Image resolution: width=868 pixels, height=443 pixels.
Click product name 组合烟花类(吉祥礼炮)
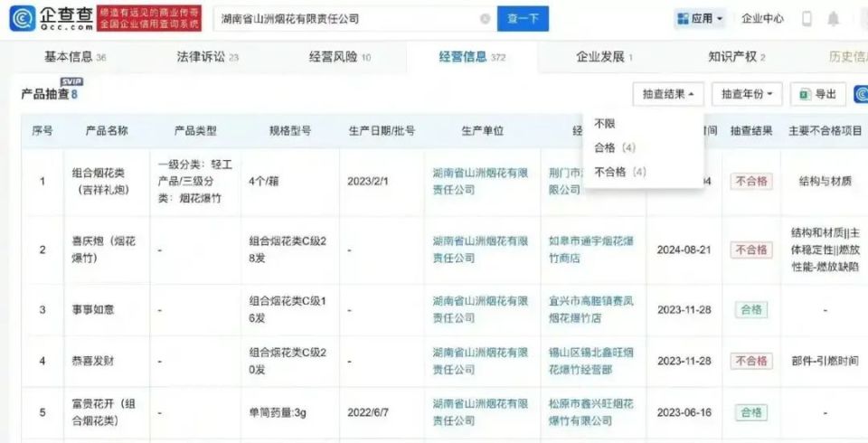100,181
